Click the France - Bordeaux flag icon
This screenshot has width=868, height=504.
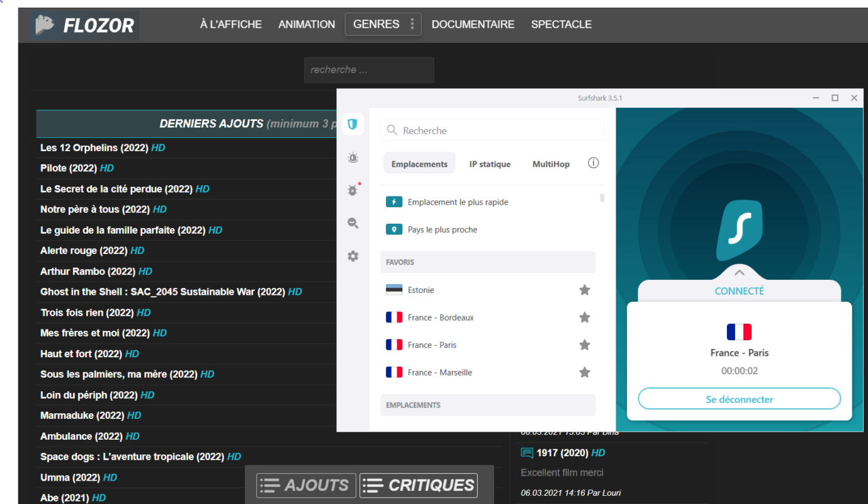394,318
